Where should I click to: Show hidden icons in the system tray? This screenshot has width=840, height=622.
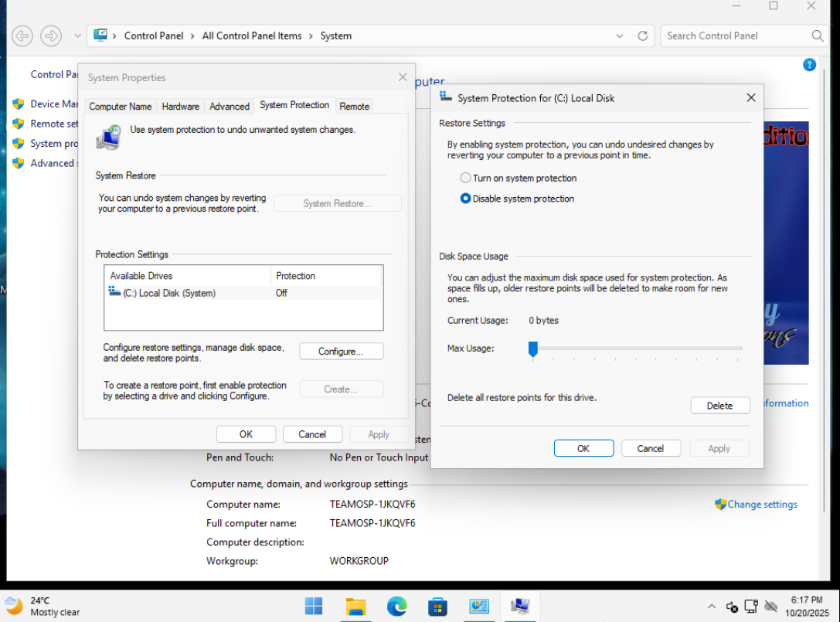(x=711, y=607)
